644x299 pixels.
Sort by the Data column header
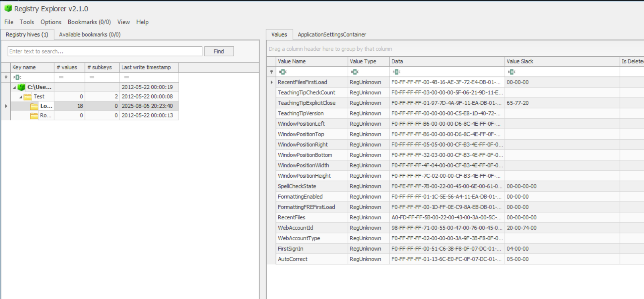click(447, 61)
